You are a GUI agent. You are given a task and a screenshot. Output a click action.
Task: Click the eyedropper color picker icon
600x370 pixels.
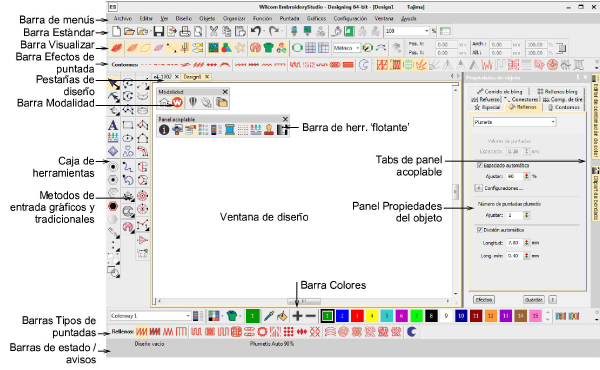pyautogui.click(x=269, y=316)
